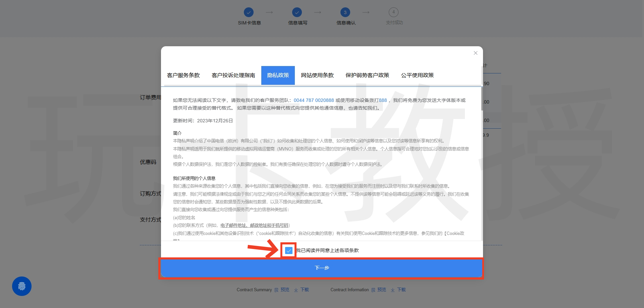Click the step 3 信息确认 circle
This screenshot has width=644, height=308.
pos(345,12)
